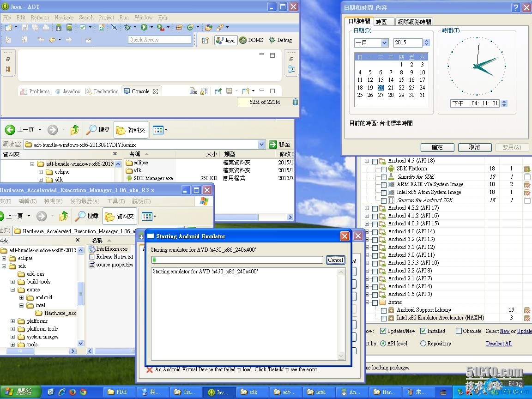Open Window menu in ADT
Screen dimensions: 532x399
pyautogui.click(x=143, y=17)
